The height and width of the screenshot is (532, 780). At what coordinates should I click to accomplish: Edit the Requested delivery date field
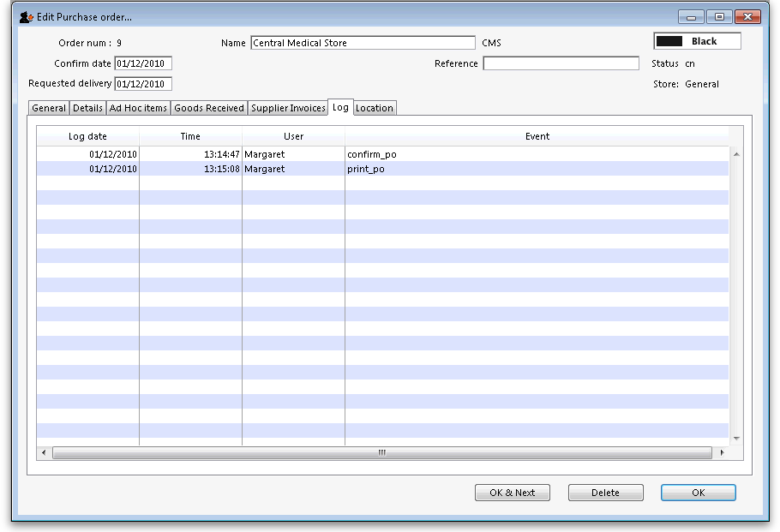pos(143,84)
